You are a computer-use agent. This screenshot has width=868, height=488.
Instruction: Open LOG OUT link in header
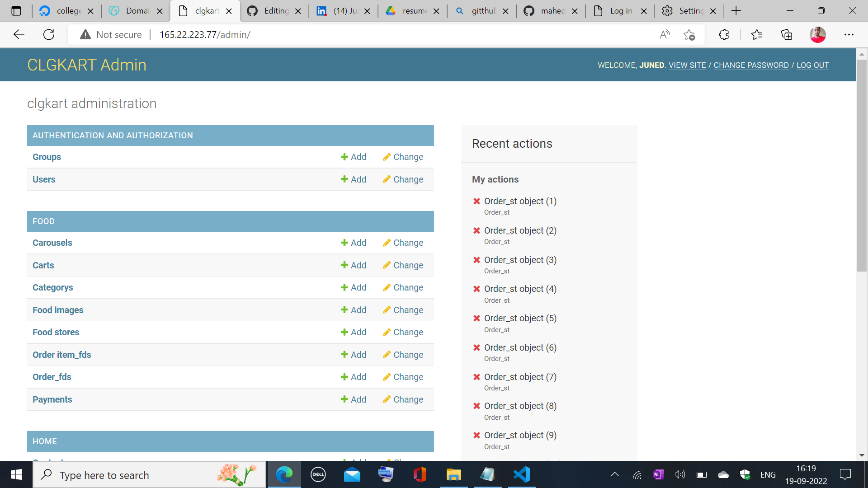coord(812,65)
